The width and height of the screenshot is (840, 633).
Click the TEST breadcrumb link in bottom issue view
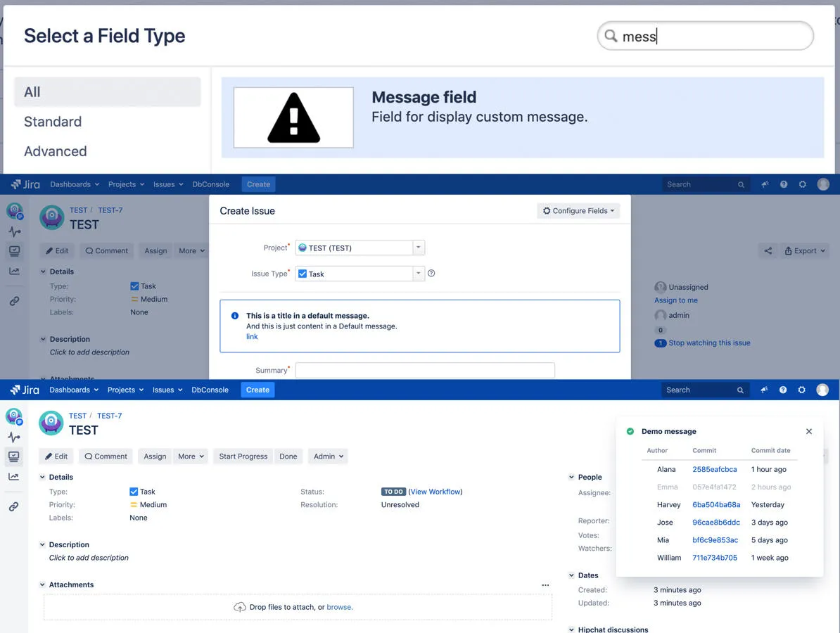point(77,416)
